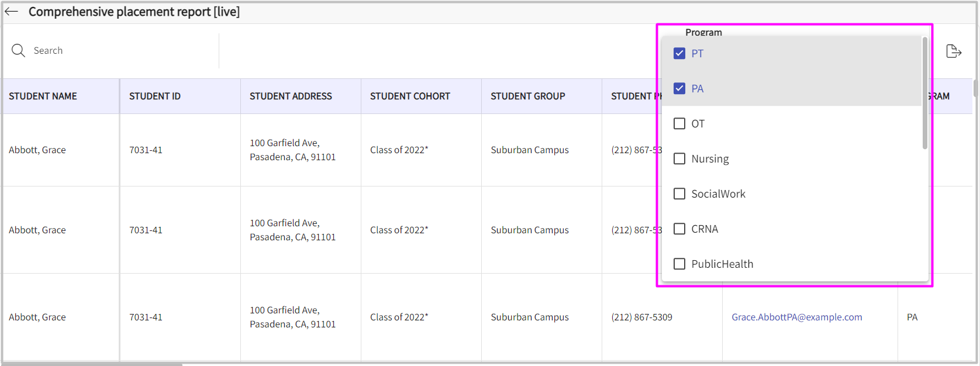The width and height of the screenshot is (980, 366).
Task: Click the Student ID column header
Action: [x=155, y=96]
